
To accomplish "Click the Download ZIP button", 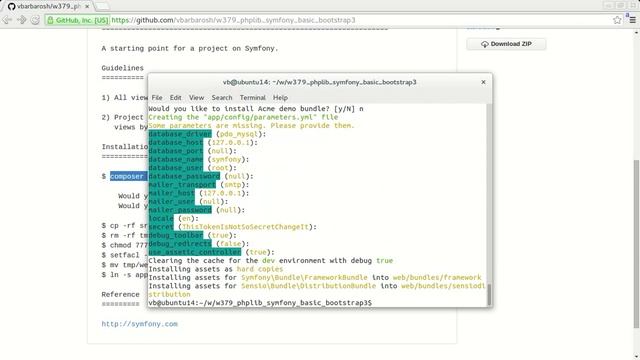I will pyautogui.click(x=506, y=44).
